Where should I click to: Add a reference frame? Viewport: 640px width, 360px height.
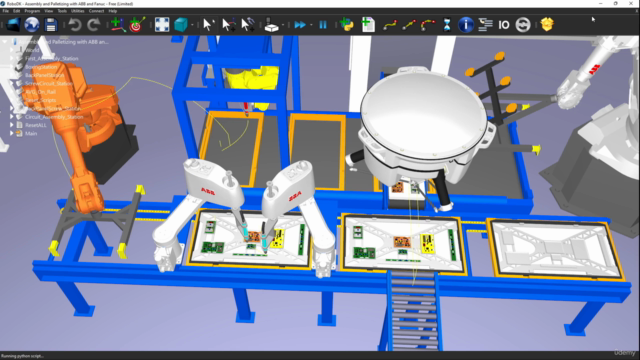[x=118, y=25]
